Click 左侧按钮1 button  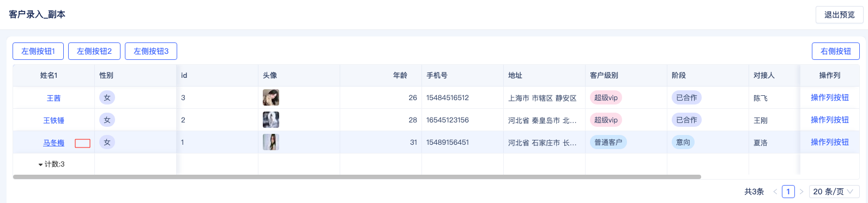(x=38, y=51)
